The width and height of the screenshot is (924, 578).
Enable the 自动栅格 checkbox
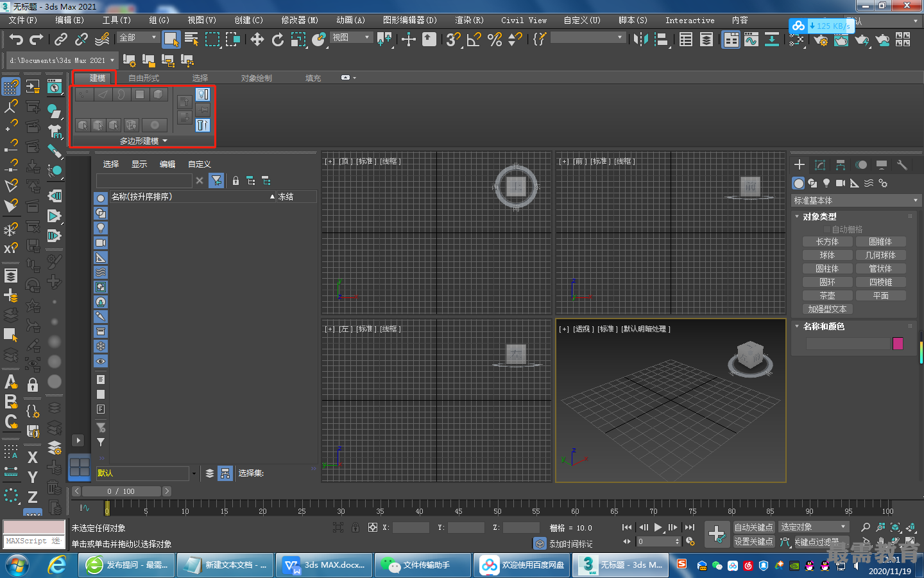click(827, 229)
